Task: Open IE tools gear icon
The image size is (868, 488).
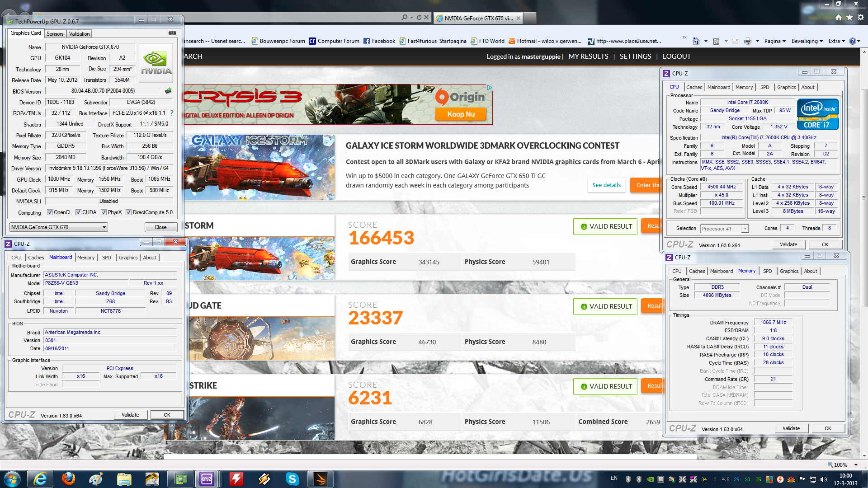Action: point(861,17)
